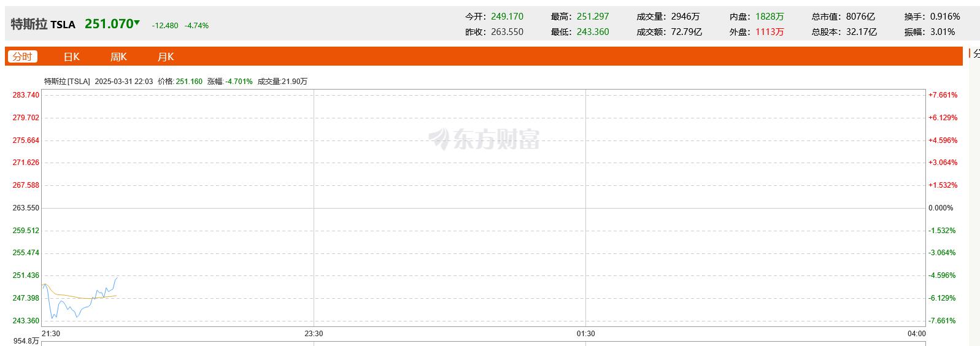Click the 今开 value 249.170
Image resolution: width=980 pixels, height=346 pixels.
507,17
